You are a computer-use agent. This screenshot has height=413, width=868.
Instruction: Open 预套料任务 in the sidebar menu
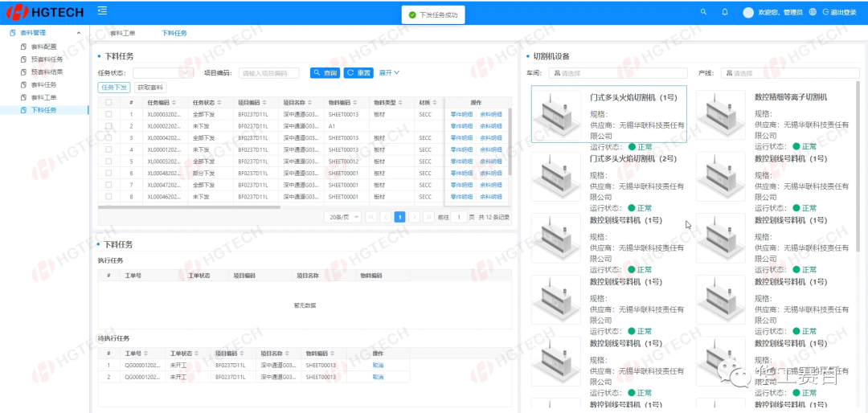(46, 59)
